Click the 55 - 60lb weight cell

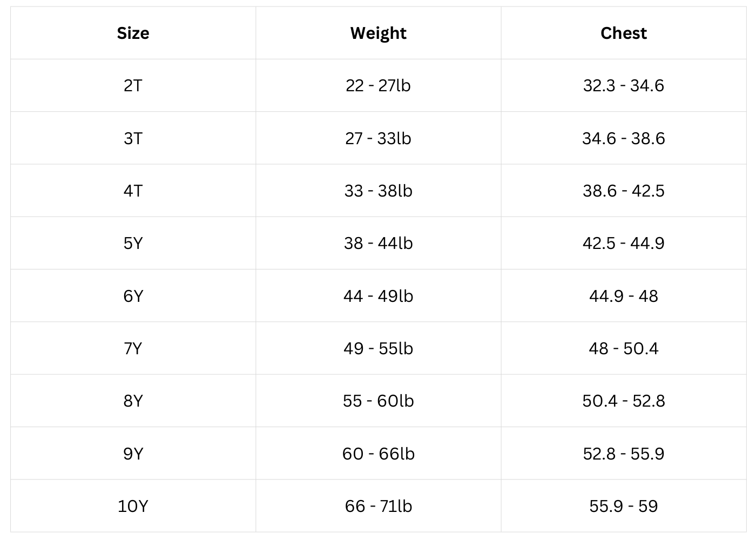coord(378,401)
